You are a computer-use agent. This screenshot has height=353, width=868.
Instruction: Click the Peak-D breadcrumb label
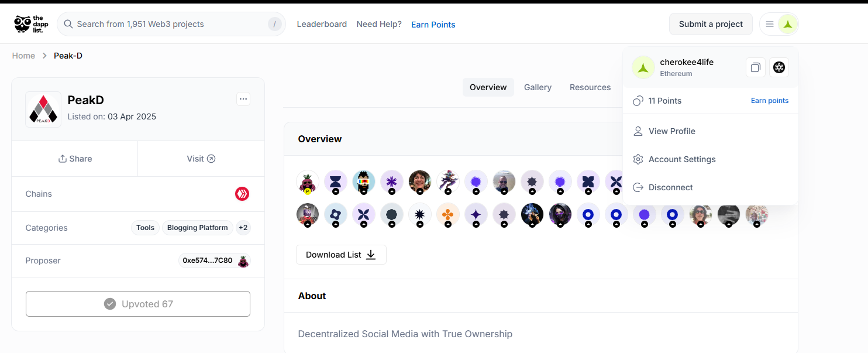click(x=68, y=56)
